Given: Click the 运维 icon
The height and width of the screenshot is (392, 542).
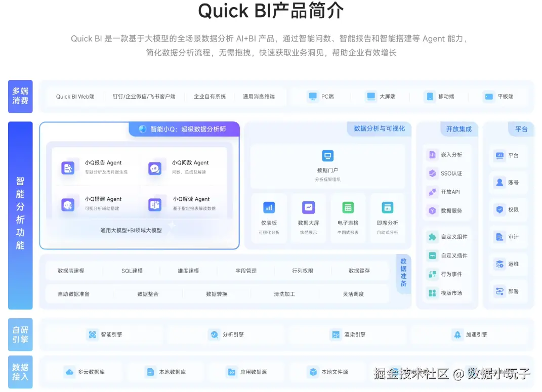Looking at the screenshot, I should click(499, 264).
